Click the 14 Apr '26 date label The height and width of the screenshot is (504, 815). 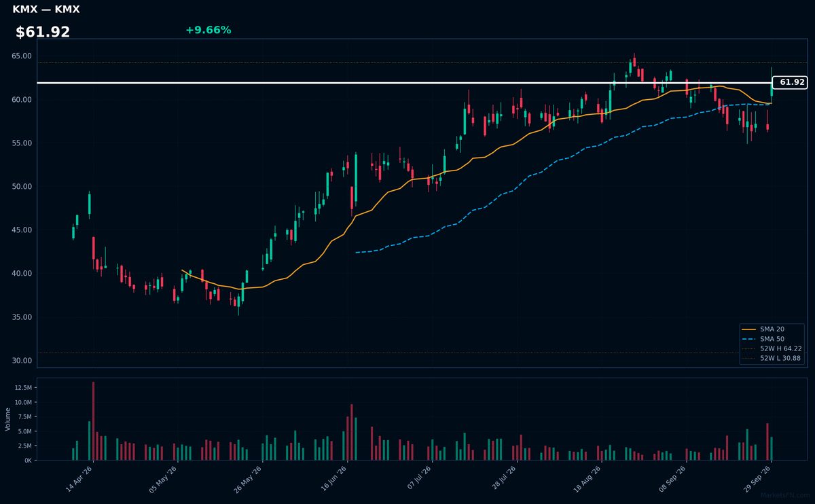coord(79,479)
